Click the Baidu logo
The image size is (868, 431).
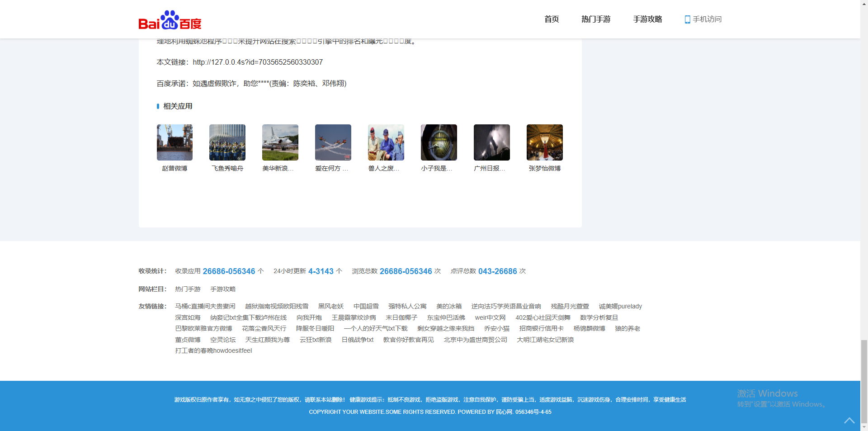pyautogui.click(x=170, y=20)
